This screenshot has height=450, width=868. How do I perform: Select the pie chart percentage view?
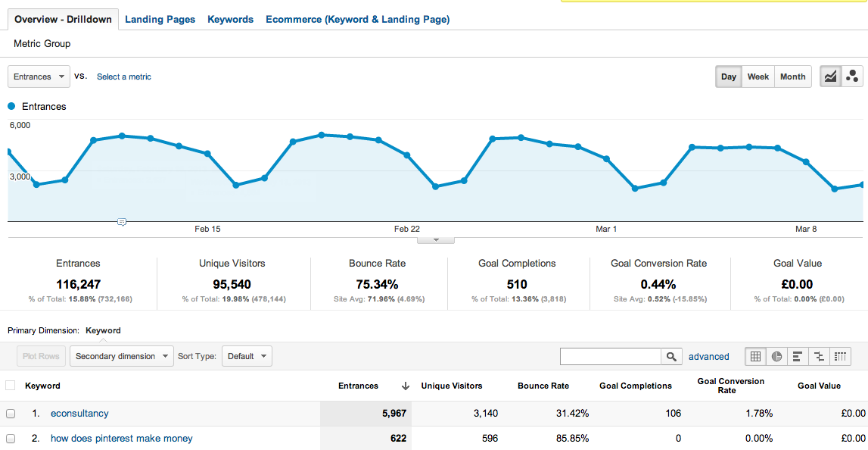click(x=776, y=356)
